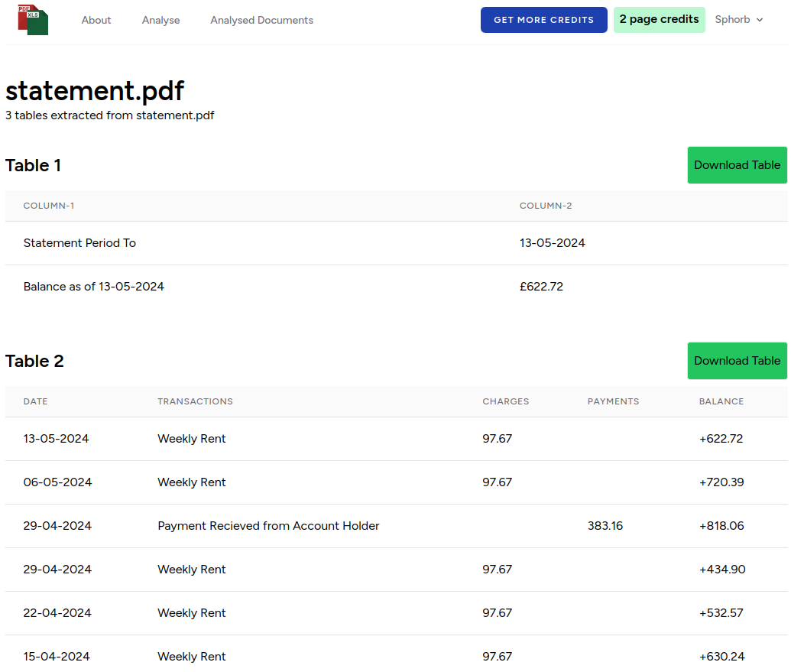
Task: Download Table 2
Action: 737,361
